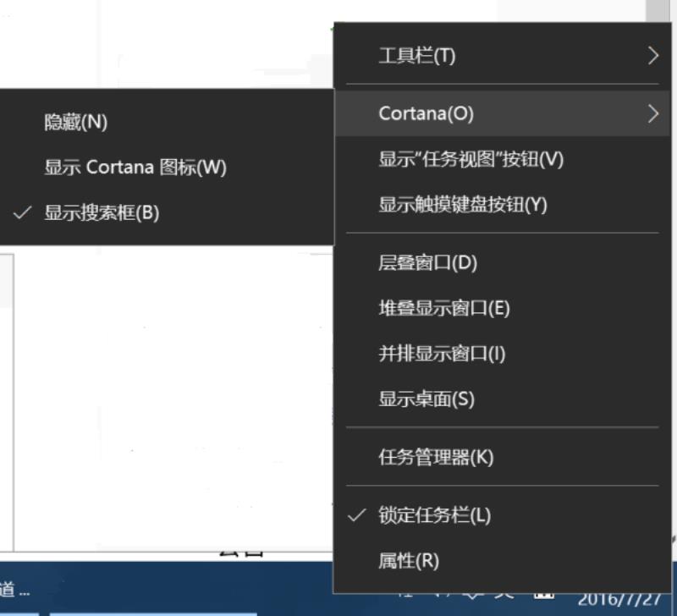Toggle the checked 锁定任务栏(L) option
Image resolution: width=677 pixels, height=616 pixels.
click(503, 515)
